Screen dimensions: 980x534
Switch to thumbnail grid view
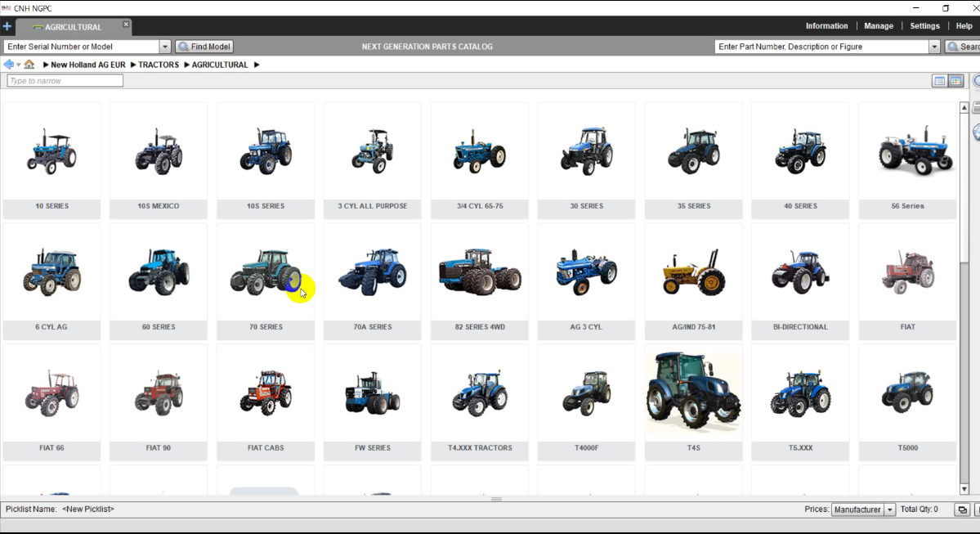pos(955,81)
